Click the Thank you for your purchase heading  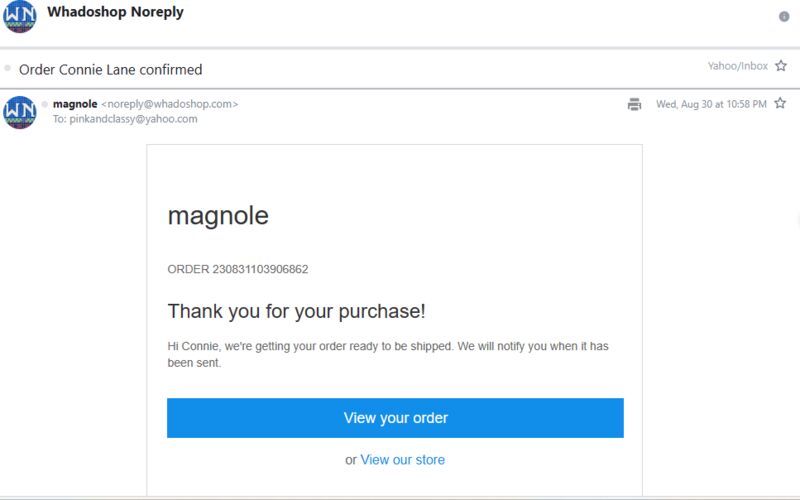(296, 311)
